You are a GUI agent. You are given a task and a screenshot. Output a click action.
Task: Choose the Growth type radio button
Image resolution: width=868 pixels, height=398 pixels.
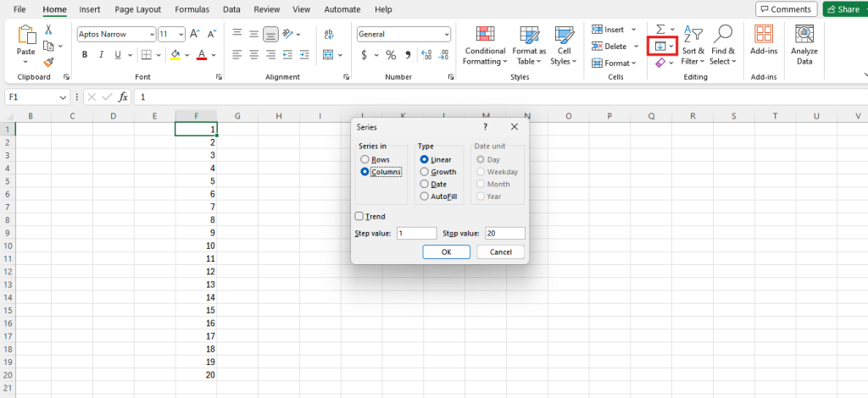point(425,172)
